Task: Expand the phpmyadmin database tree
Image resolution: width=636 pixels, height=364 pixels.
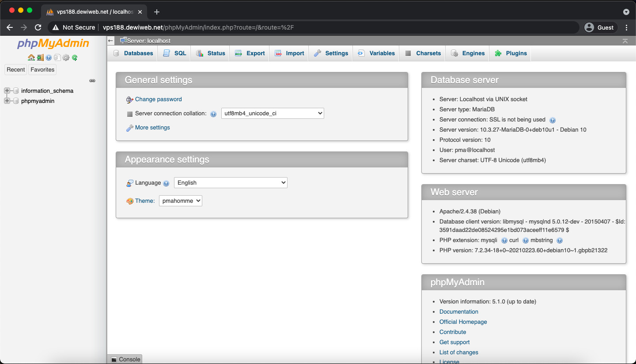Action: click(7, 101)
